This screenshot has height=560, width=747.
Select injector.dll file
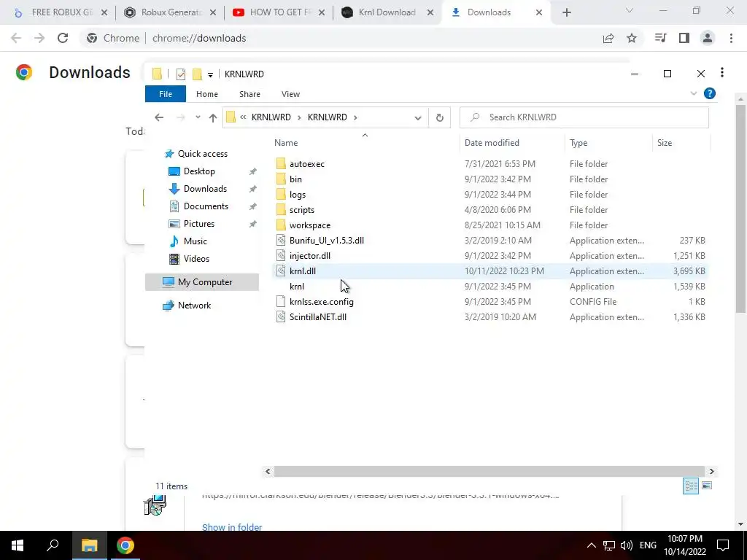click(x=309, y=255)
